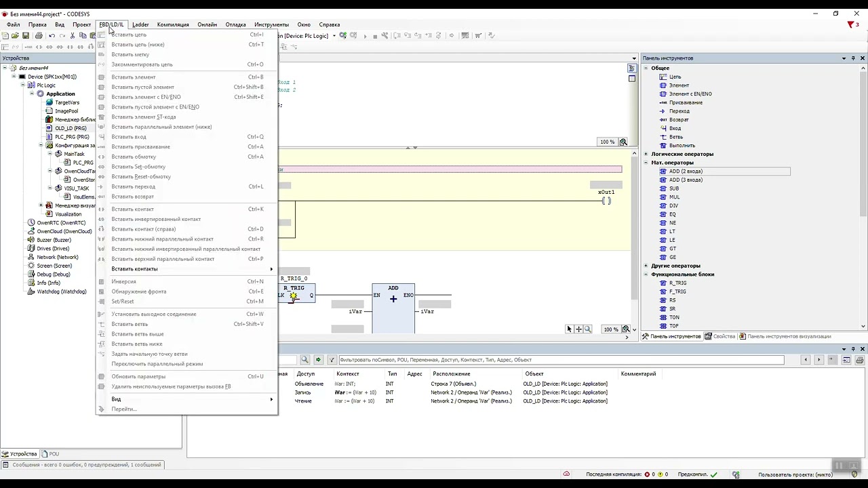
Task: Click the Комментарий column header
Action: [638, 374]
